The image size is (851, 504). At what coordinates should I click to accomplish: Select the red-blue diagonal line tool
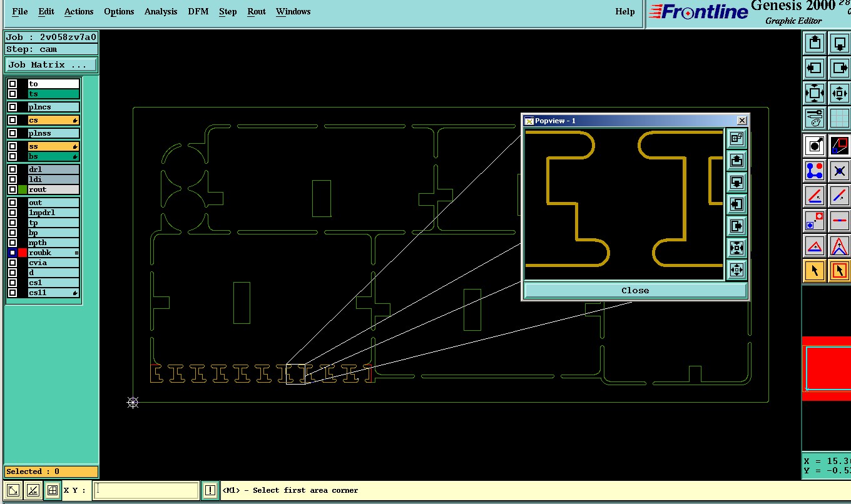pos(839,196)
